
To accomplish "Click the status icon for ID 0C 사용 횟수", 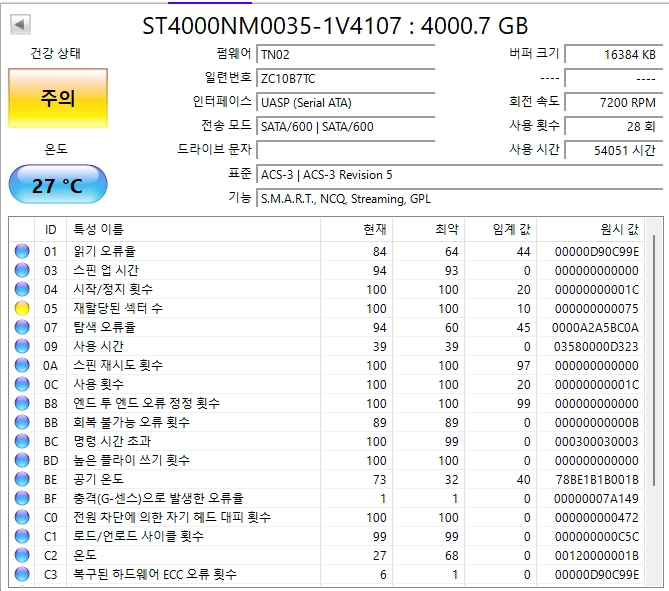I will pyautogui.click(x=22, y=384).
